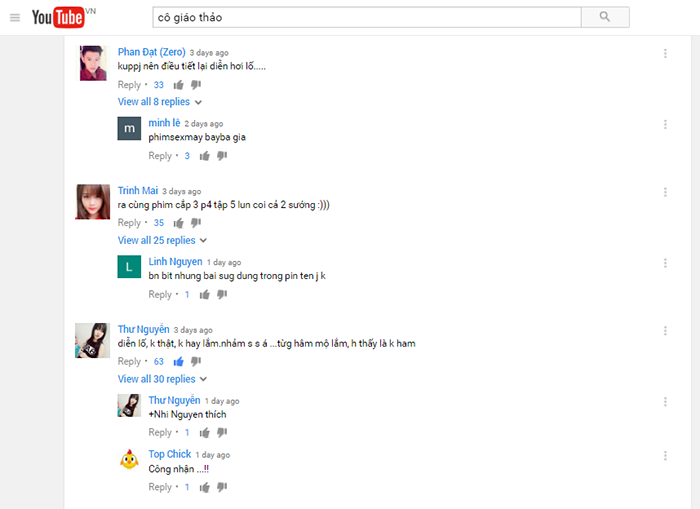
Task: Expand View all 8 replies
Action: 160,102
